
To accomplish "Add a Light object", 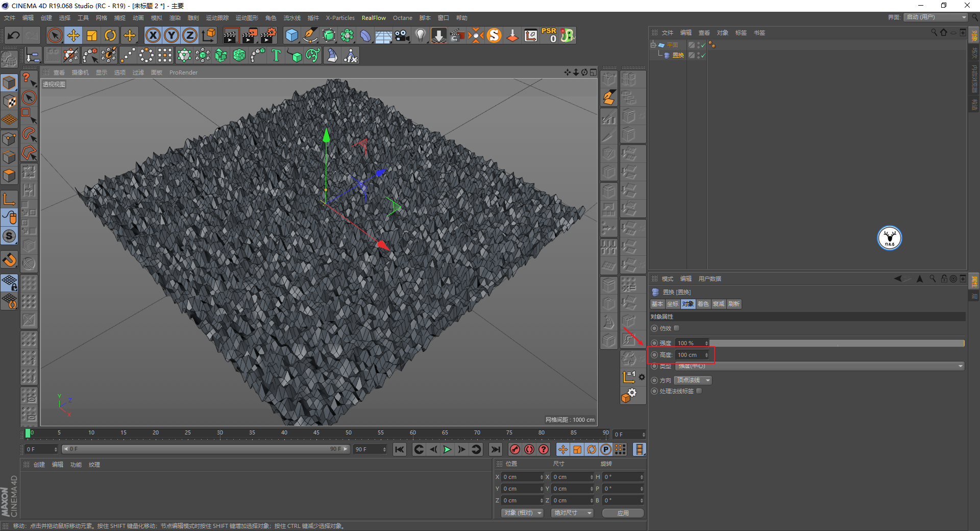I will pos(420,35).
